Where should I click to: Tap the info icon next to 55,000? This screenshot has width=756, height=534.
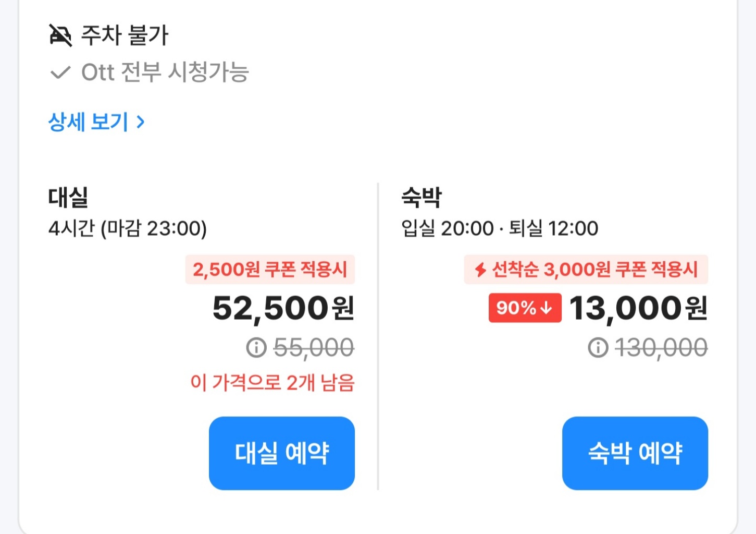click(x=256, y=347)
